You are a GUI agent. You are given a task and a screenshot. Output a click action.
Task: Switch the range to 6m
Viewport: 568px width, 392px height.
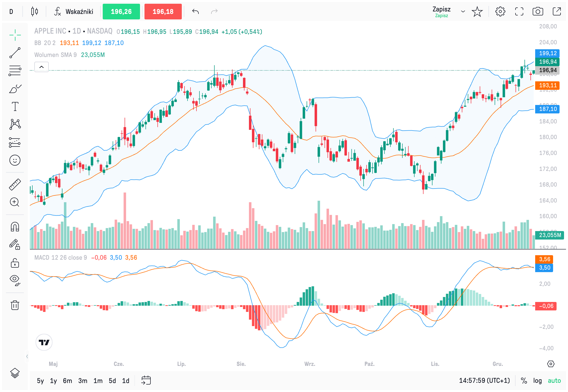[67, 381]
